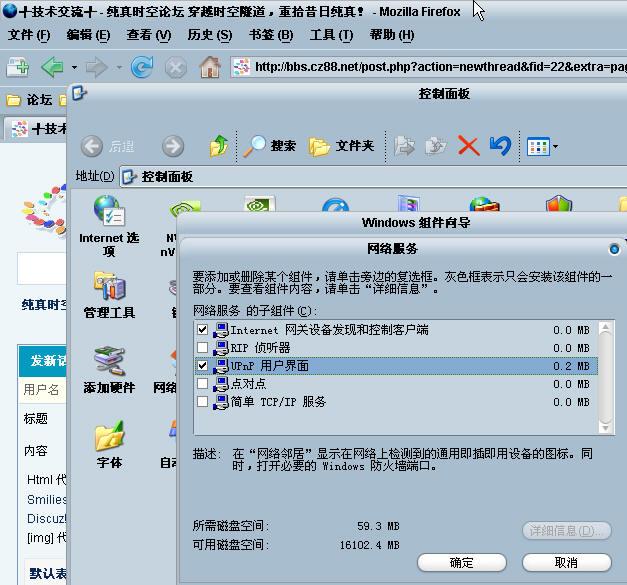Click Firefox stop loading icon
The width and height of the screenshot is (627, 585).
pyautogui.click(x=176, y=67)
